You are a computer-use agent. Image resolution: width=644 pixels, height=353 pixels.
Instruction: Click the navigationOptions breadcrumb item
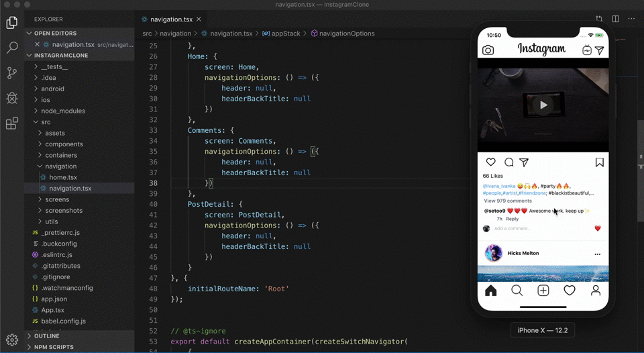tap(343, 34)
